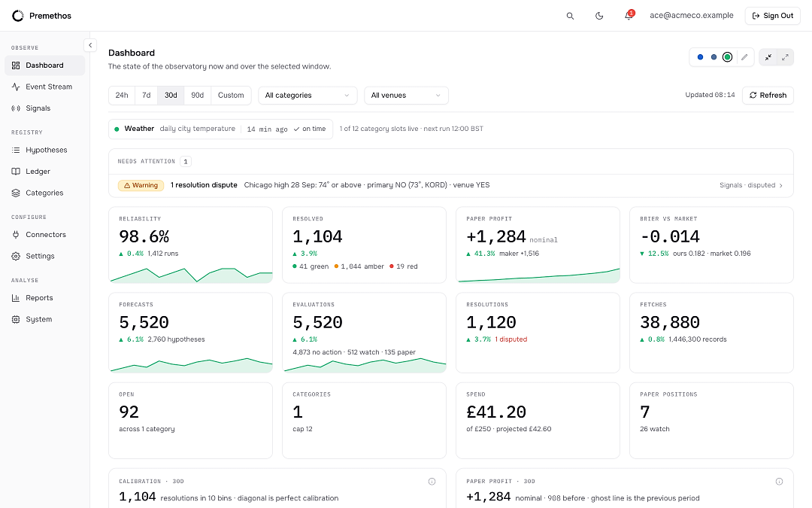Screen dimensions: 812x508
Task: Select the green color swatch
Action: [727, 57]
